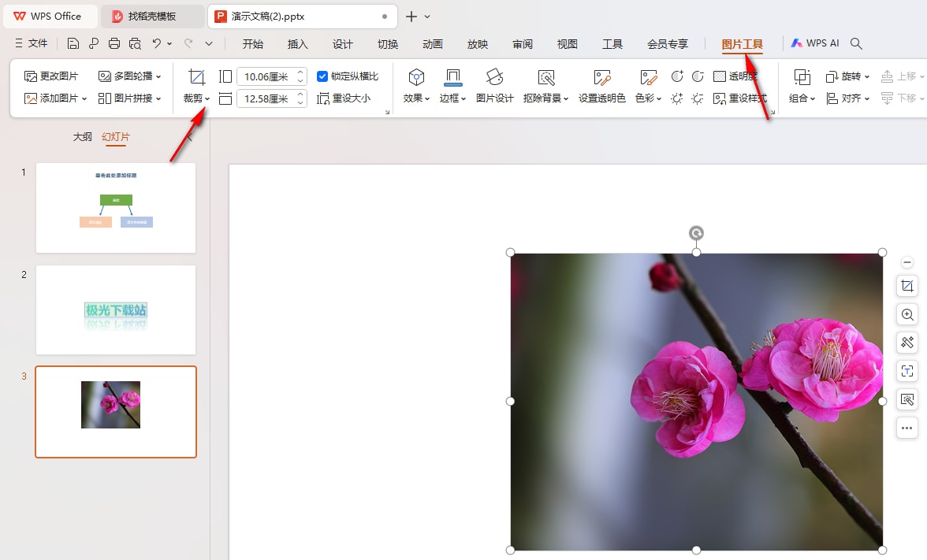Click 重设大小 reset size button
Screen dimensions: 927x560
[344, 98]
